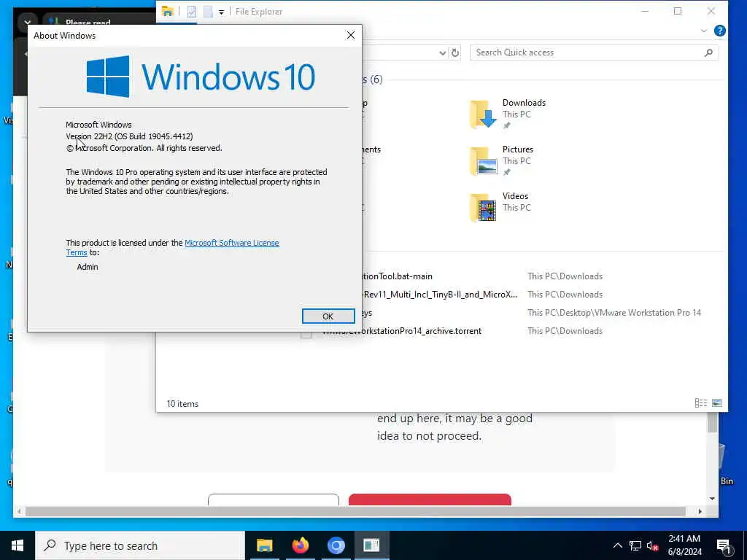Switch to large icons view in File Explorer
747x560 pixels.
point(717,402)
